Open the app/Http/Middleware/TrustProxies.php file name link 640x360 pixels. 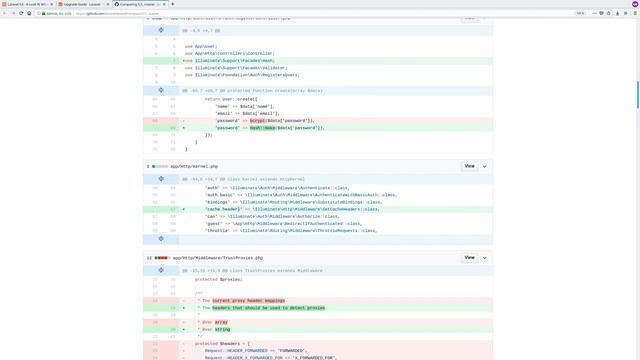(x=218, y=258)
